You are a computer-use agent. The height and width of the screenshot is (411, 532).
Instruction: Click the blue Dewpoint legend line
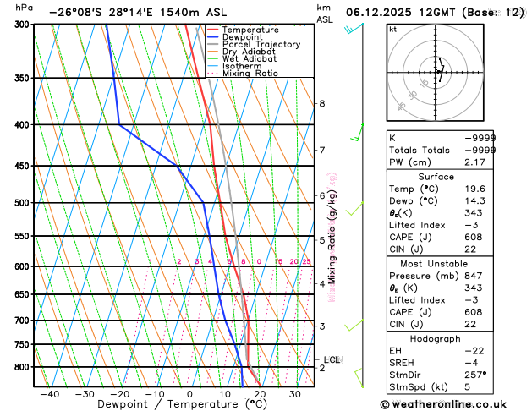tap(213, 37)
